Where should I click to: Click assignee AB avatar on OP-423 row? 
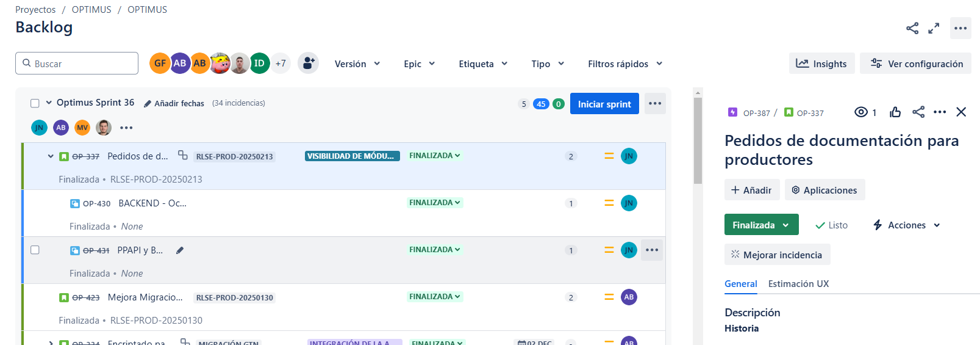point(629,297)
